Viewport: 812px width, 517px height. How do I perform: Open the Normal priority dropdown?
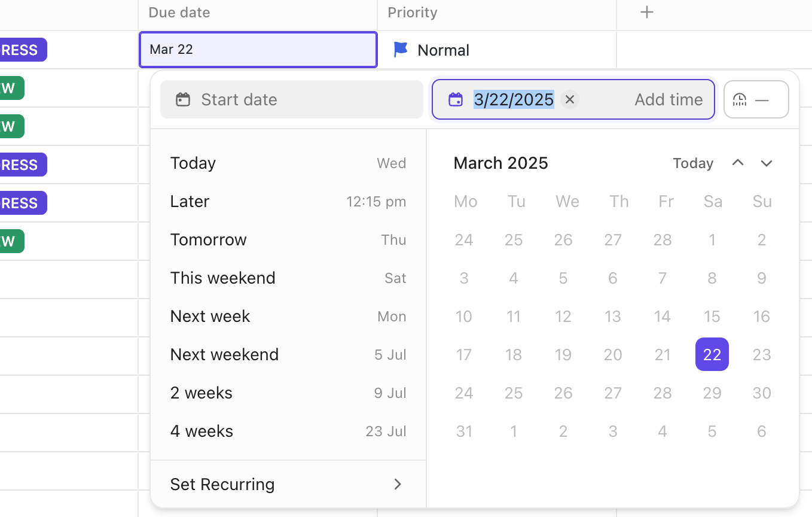[443, 50]
